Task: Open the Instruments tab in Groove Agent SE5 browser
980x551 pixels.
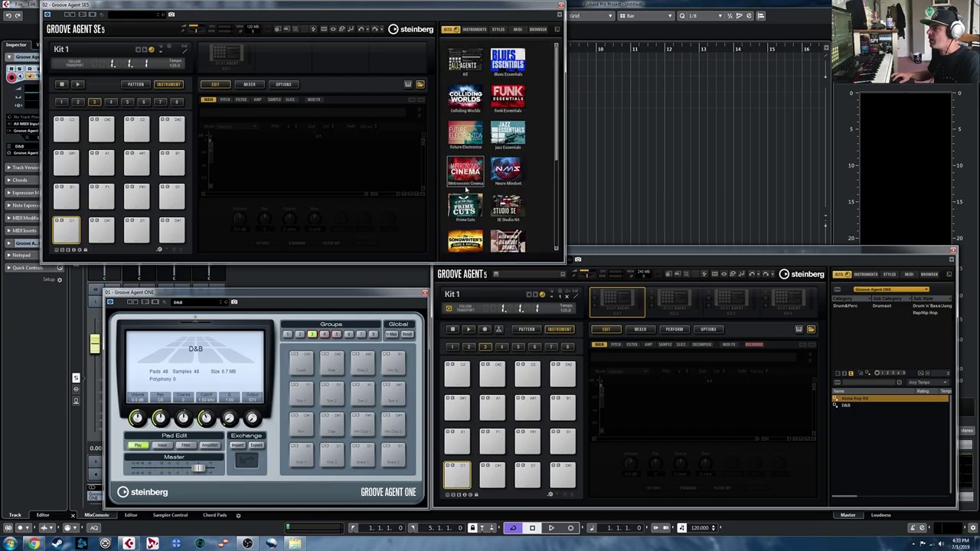Action: point(474,29)
